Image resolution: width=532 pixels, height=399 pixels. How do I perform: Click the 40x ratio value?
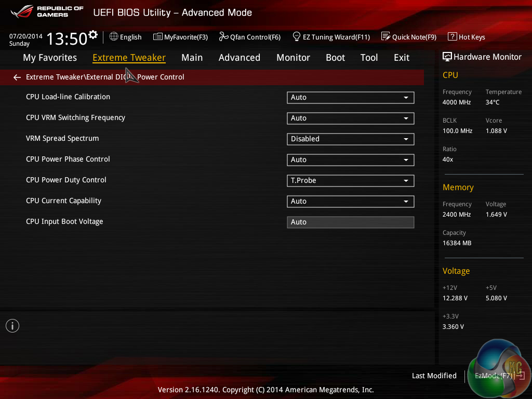pos(448,159)
